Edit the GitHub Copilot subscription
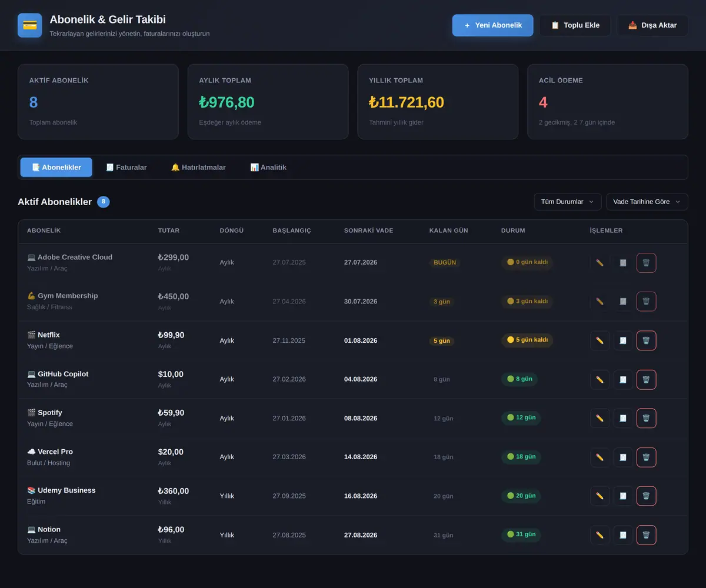The image size is (706, 588). [x=600, y=379]
